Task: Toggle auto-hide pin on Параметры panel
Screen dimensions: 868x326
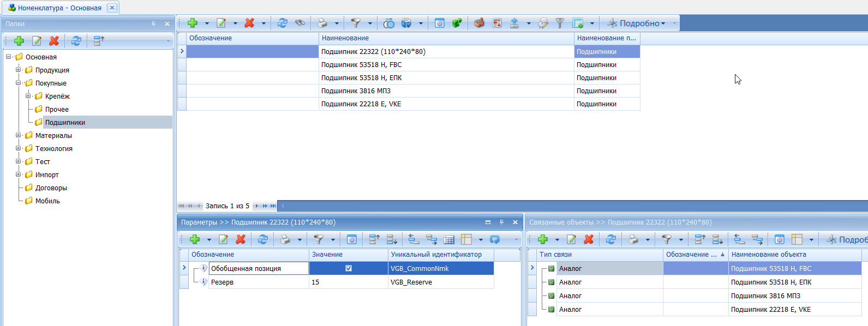Action: click(x=501, y=222)
